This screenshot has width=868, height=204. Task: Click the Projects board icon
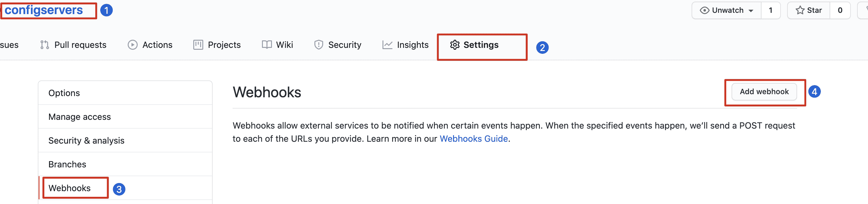point(198,45)
